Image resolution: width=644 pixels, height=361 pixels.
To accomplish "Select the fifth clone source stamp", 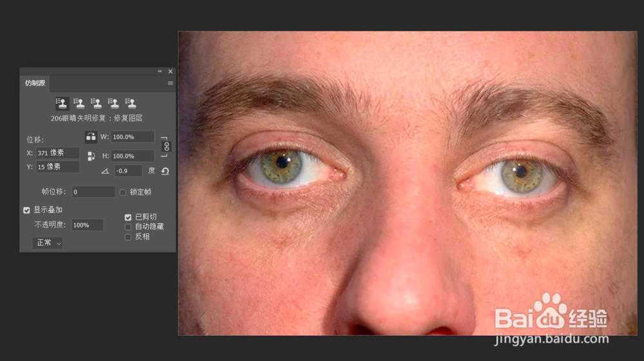I will coord(131,103).
